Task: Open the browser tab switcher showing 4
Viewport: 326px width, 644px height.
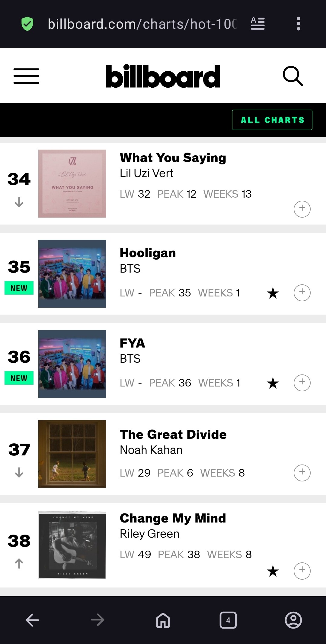Action: click(228, 620)
